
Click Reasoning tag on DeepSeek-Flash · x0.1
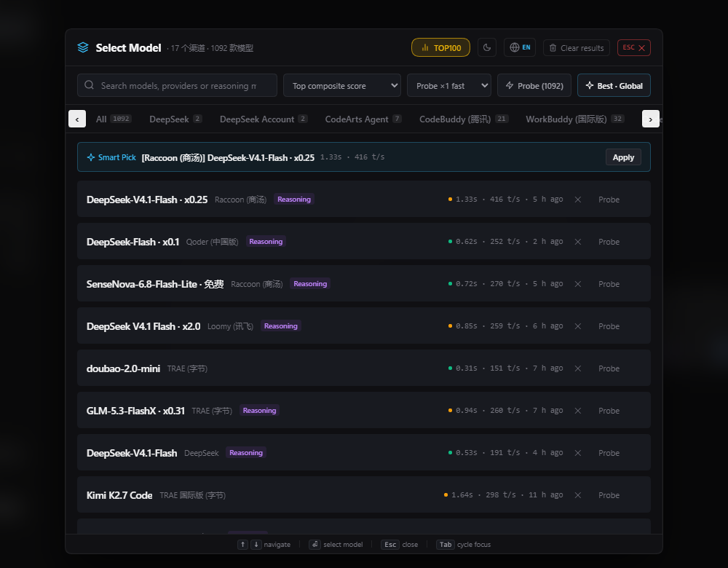266,242
